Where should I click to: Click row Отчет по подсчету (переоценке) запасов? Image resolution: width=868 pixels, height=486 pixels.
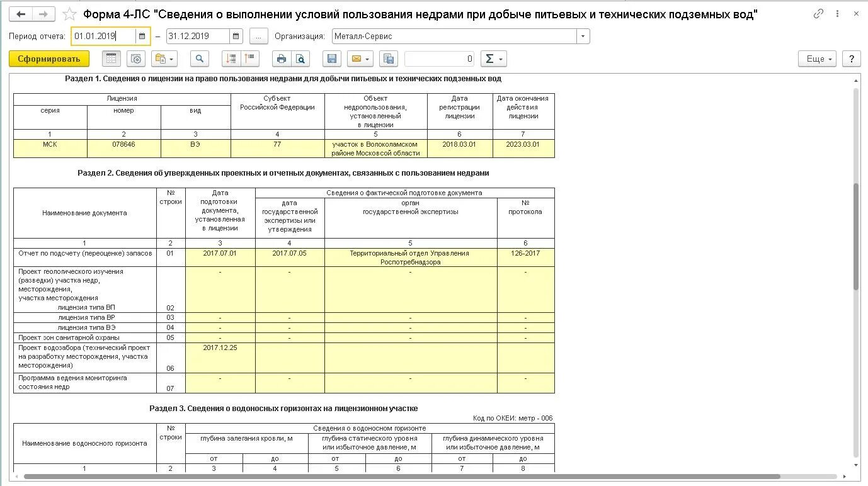(85, 257)
